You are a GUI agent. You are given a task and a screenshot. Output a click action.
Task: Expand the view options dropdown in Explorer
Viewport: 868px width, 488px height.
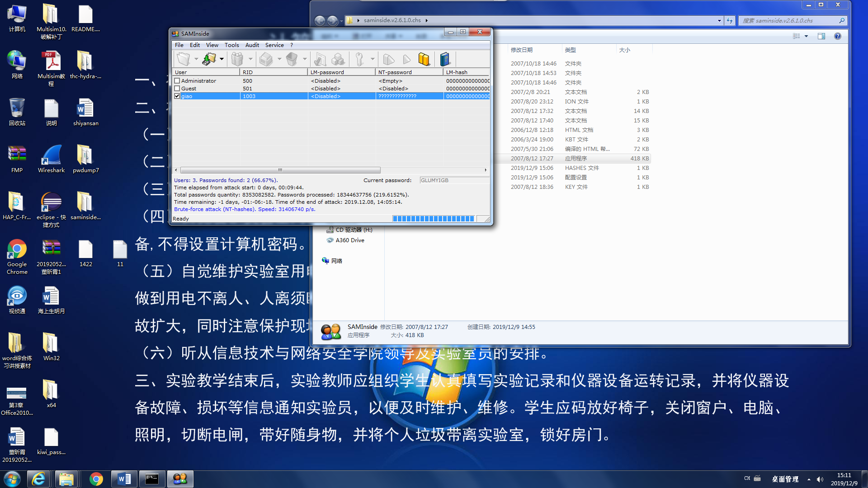(806, 37)
